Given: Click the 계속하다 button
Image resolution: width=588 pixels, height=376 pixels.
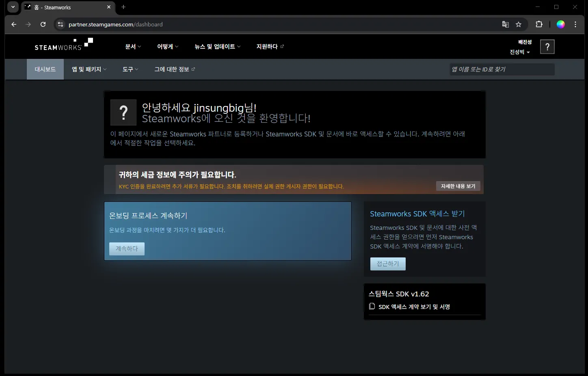Looking at the screenshot, I should tap(127, 249).
